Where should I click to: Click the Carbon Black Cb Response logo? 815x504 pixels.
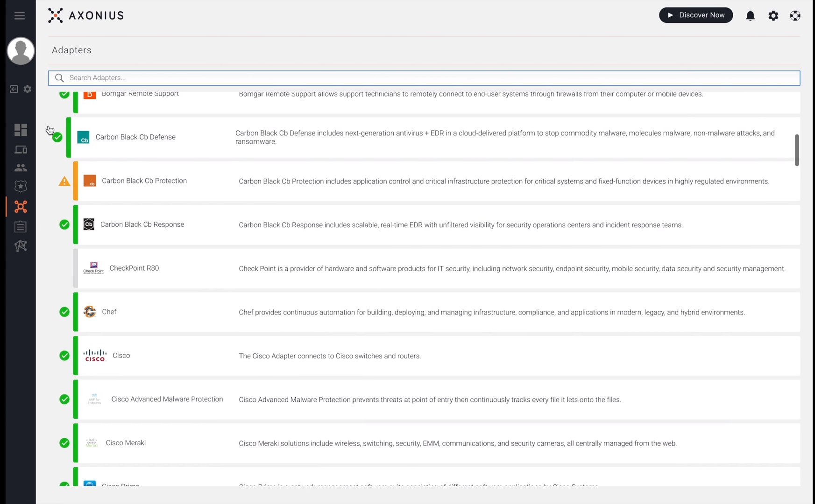89,224
